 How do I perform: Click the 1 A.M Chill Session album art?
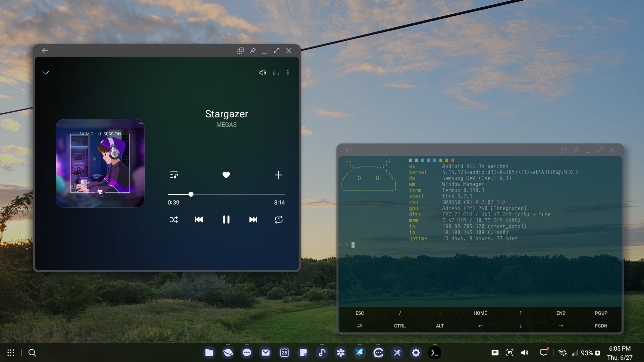click(100, 163)
